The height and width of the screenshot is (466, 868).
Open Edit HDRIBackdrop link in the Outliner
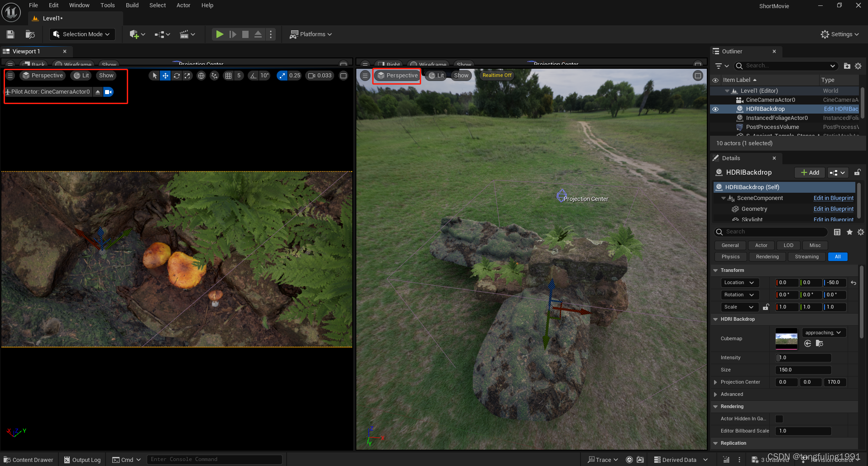click(x=841, y=109)
